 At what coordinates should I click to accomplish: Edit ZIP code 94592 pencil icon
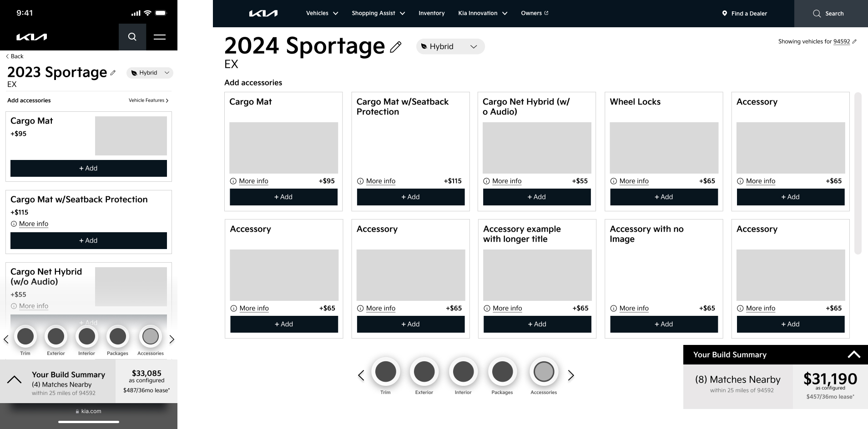854,41
